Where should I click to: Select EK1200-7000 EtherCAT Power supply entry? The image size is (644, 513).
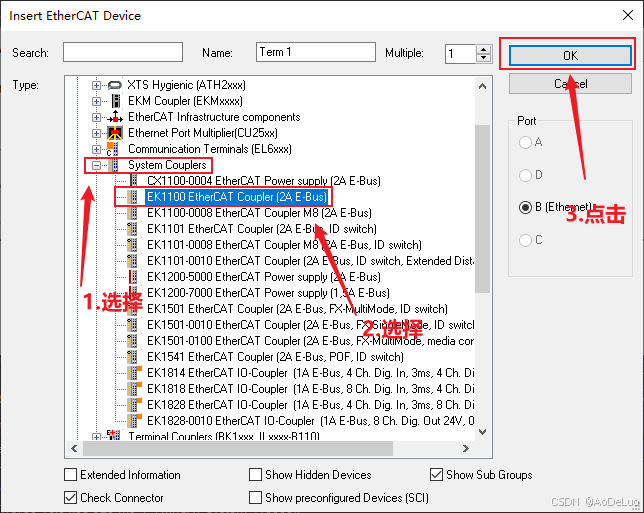tap(268, 293)
